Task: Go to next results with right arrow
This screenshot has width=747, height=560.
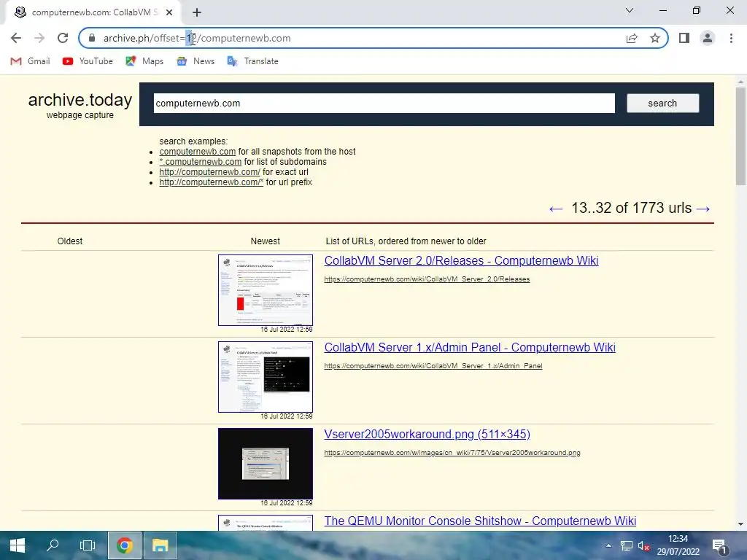Action: tap(703, 209)
